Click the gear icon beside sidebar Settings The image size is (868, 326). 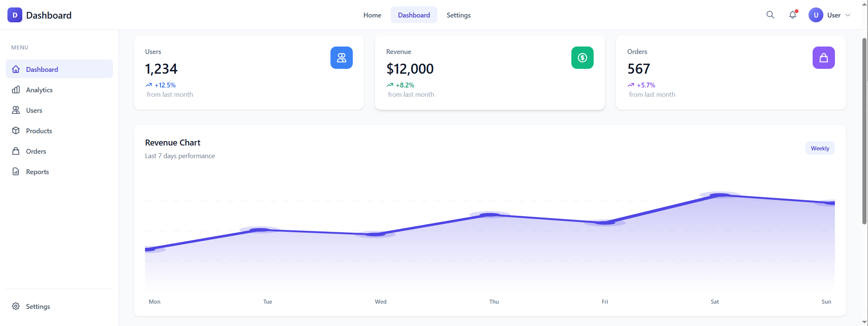pyautogui.click(x=16, y=306)
